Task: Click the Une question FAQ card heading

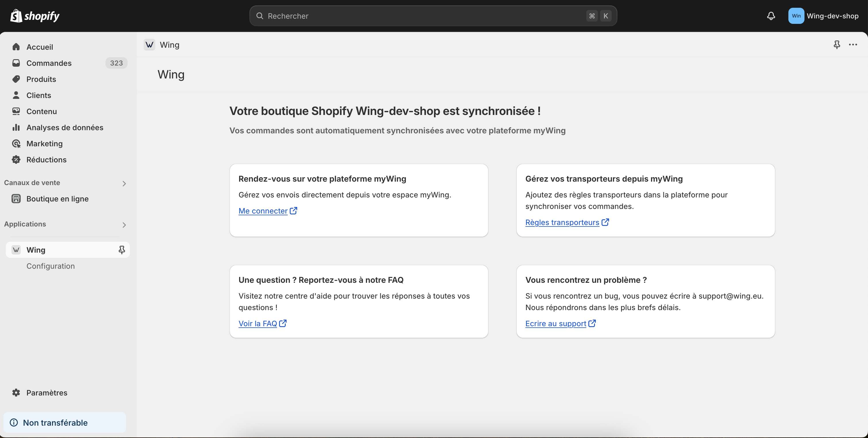Action: [x=321, y=280]
